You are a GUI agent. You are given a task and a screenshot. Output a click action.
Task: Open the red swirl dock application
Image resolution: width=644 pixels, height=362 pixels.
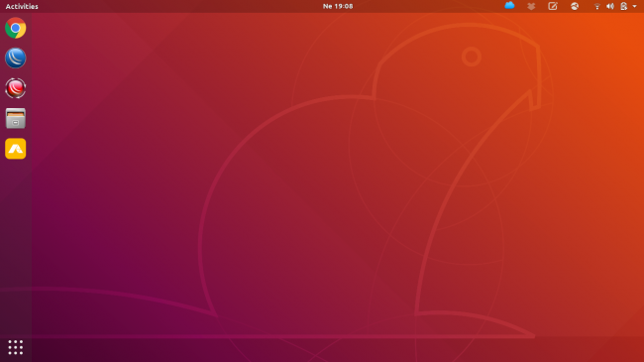pyautogui.click(x=16, y=88)
